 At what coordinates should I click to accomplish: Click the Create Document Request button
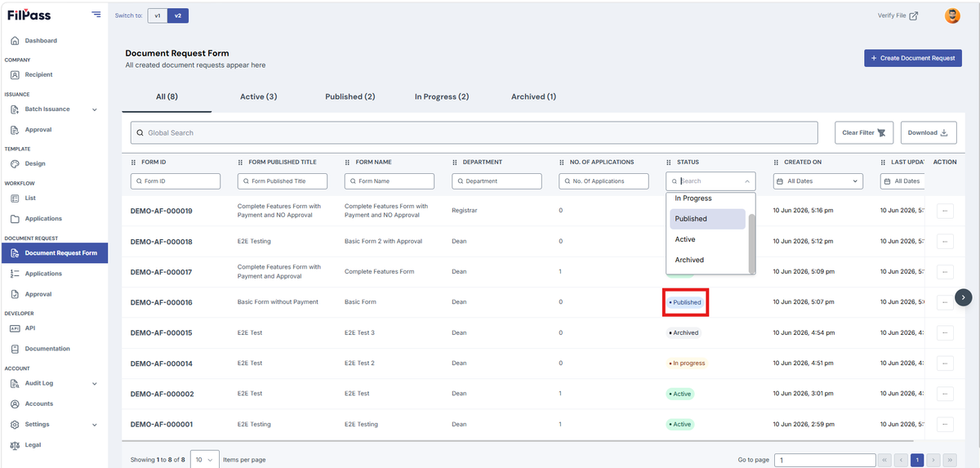coord(913,58)
